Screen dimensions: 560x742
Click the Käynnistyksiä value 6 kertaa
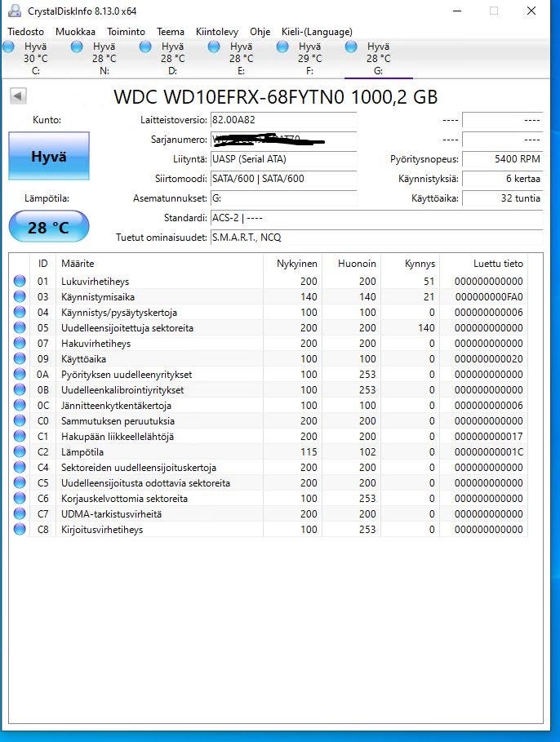tap(502, 179)
